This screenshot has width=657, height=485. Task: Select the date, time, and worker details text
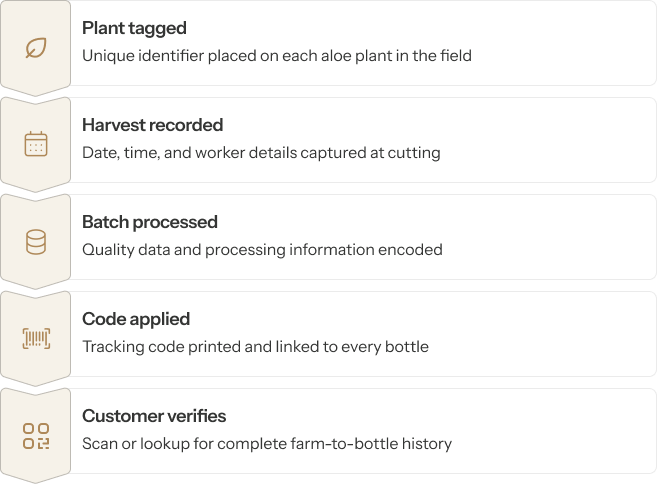coord(260,153)
